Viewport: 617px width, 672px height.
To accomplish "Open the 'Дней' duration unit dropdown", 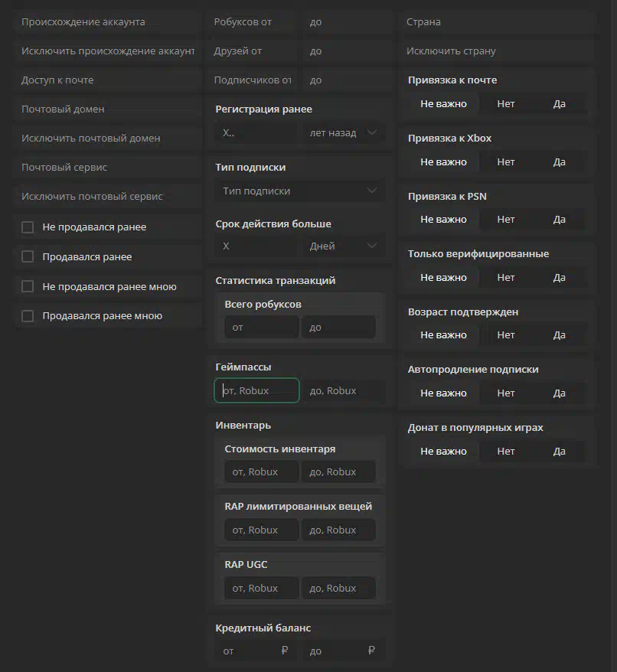I will tap(342, 246).
